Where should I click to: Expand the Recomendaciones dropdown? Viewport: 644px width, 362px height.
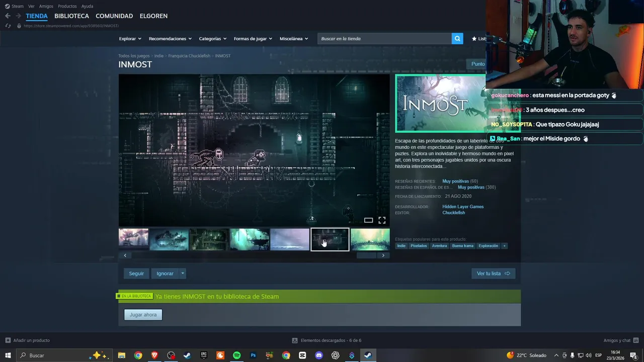[170, 39]
